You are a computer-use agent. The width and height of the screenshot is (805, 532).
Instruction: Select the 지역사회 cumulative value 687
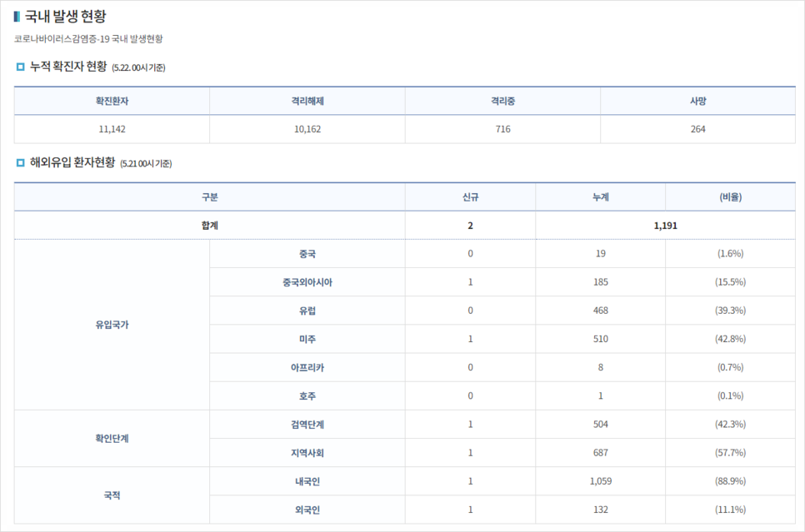click(x=601, y=453)
